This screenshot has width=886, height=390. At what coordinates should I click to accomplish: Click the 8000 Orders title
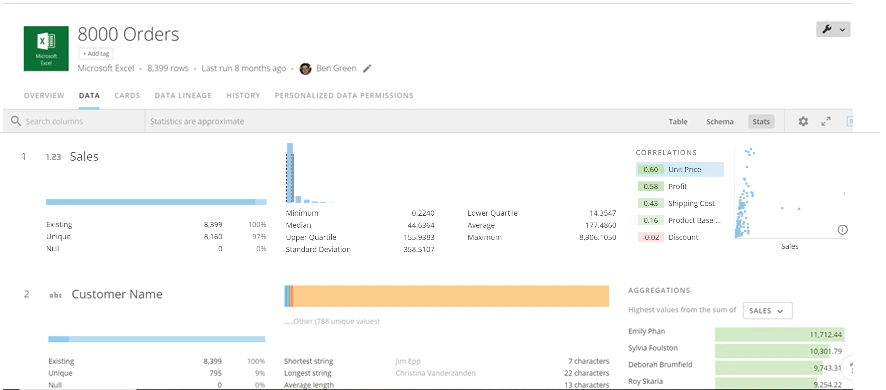point(128,34)
